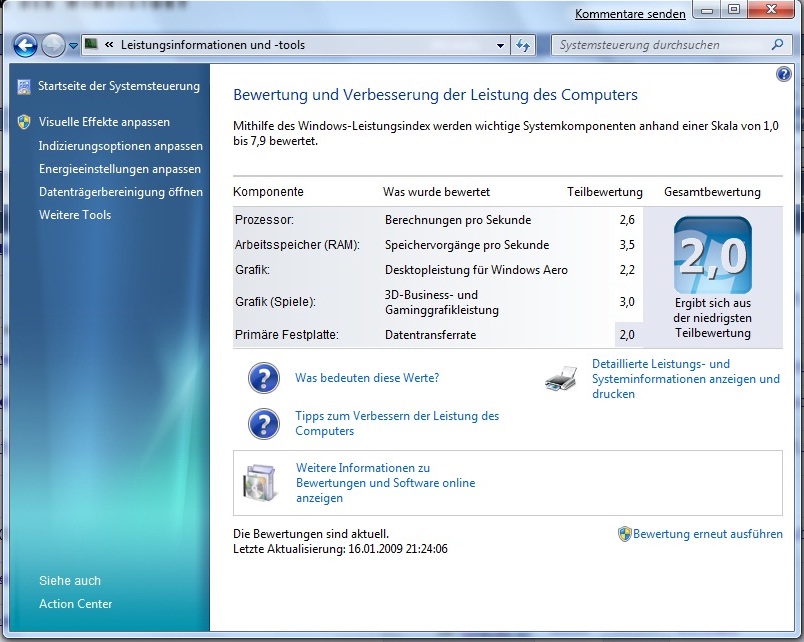Open Indizierungsoptionen anpassen

[121, 146]
